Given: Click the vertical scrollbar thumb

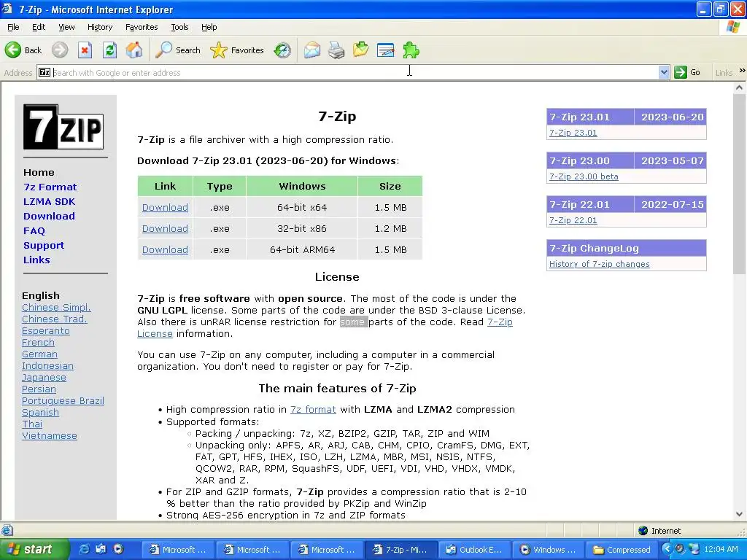Looking at the screenshot, I should point(739,184).
